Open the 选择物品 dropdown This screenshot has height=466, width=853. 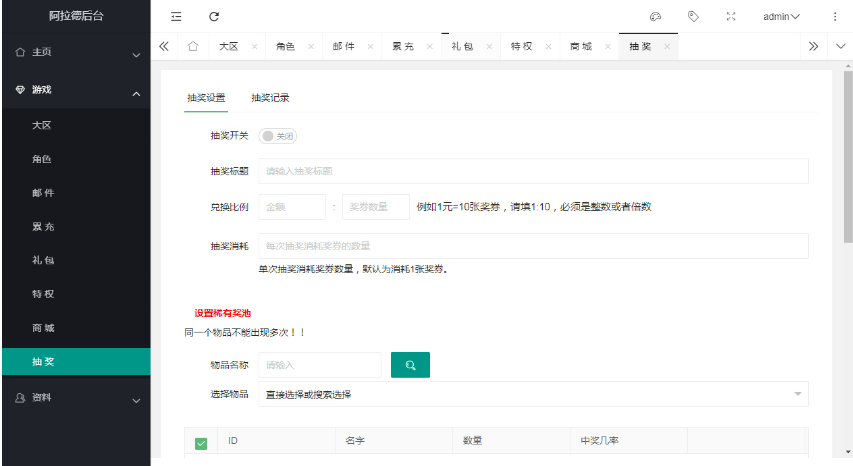(533, 394)
